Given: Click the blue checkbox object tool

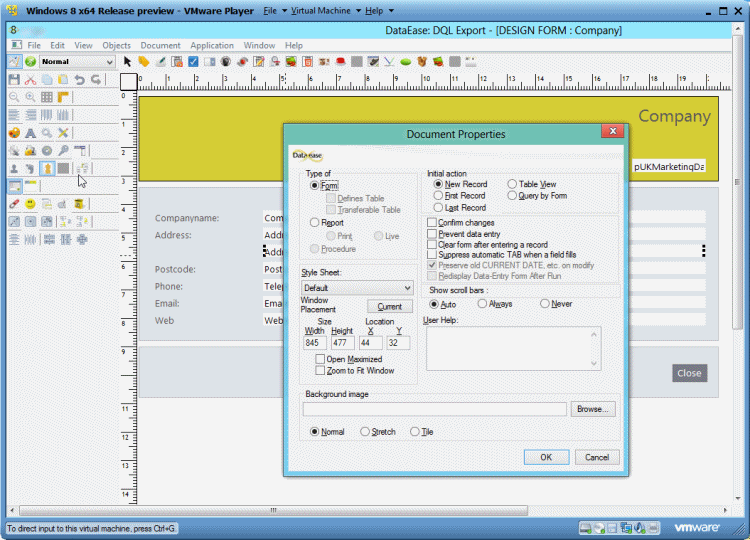Looking at the screenshot, I should pyautogui.click(x=193, y=62).
